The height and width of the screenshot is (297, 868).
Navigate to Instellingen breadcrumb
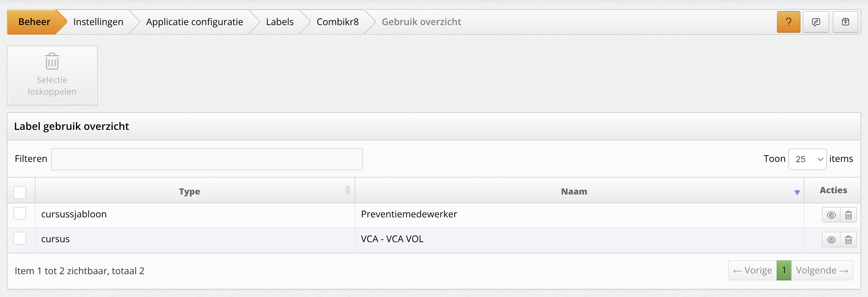(98, 22)
